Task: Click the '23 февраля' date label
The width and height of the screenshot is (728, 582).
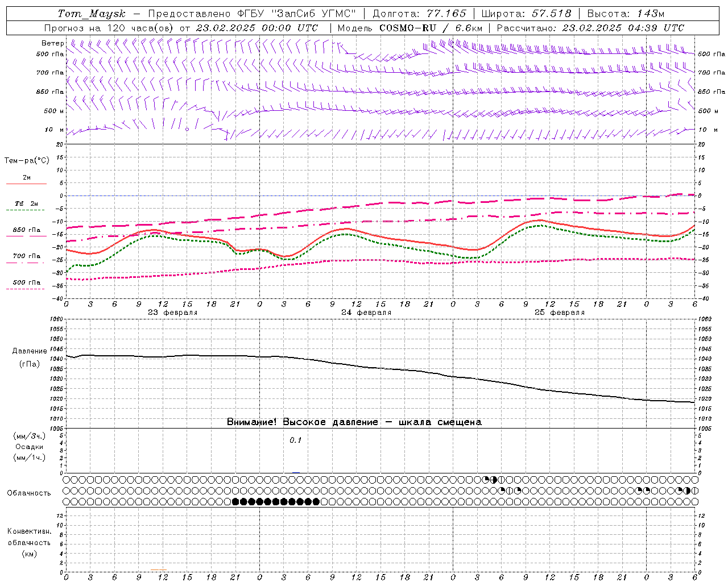Action: tap(173, 313)
